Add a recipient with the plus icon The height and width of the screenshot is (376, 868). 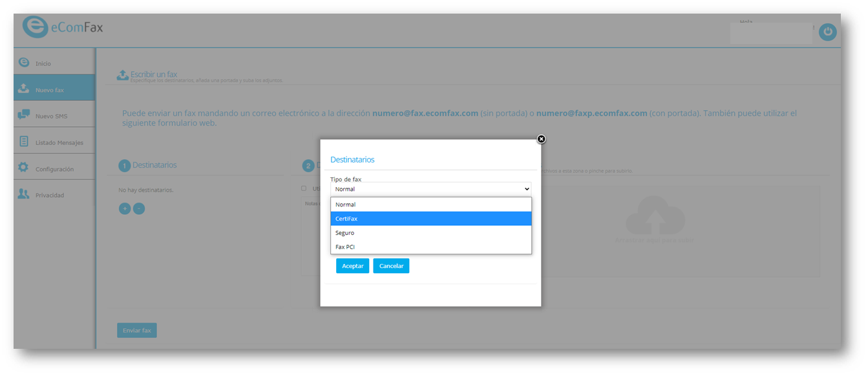pyautogui.click(x=124, y=208)
